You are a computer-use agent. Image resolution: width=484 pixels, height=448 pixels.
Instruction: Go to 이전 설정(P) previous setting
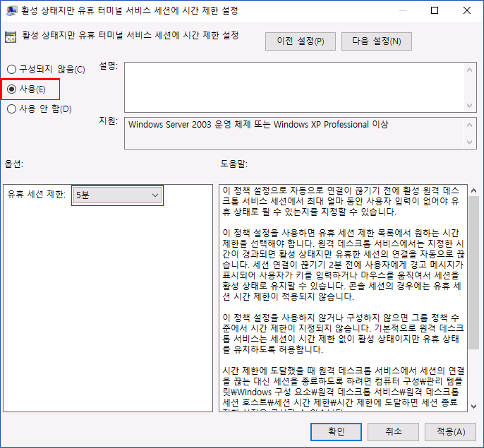pyautogui.click(x=300, y=41)
